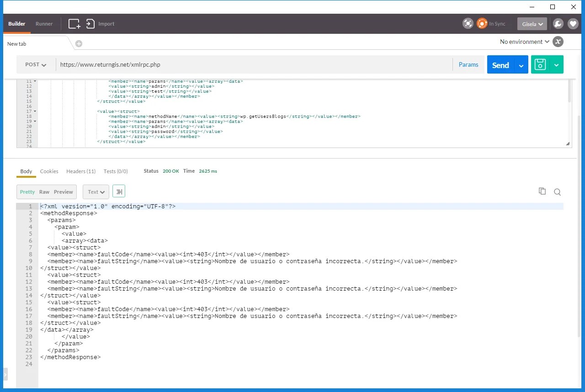Image resolution: width=585 pixels, height=392 pixels.
Task: Click the orange In Sync icon
Action: point(482,24)
